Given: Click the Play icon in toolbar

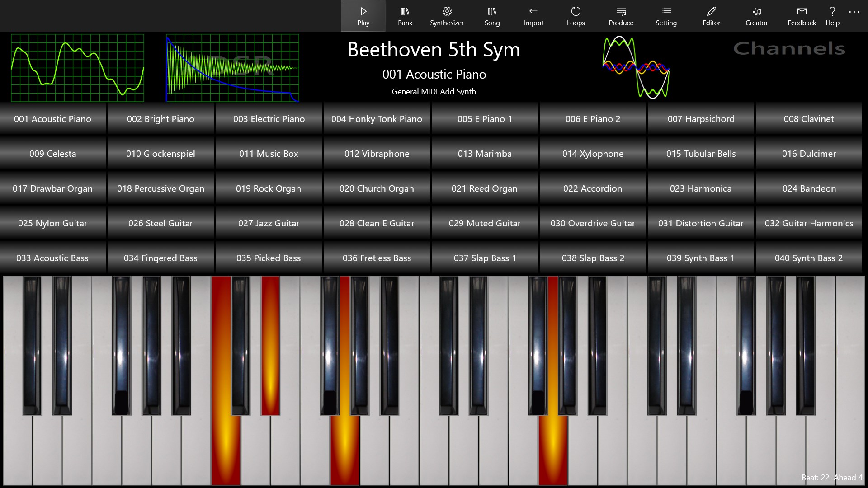Looking at the screenshot, I should [x=363, y=12].
